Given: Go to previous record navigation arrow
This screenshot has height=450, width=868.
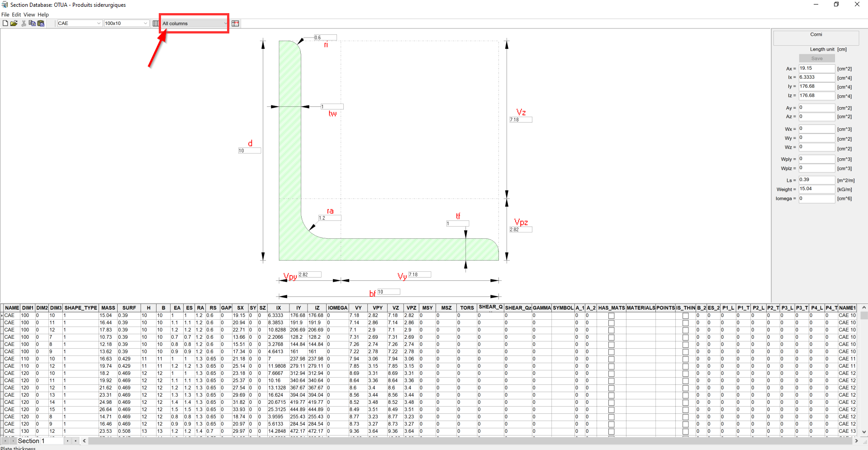Looking at the screenshot, I should [13, 441].
